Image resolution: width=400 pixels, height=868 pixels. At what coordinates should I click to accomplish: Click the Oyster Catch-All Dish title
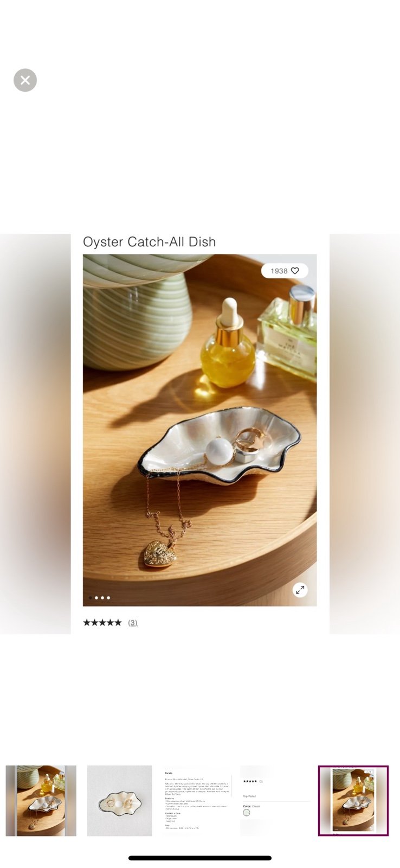149,242
